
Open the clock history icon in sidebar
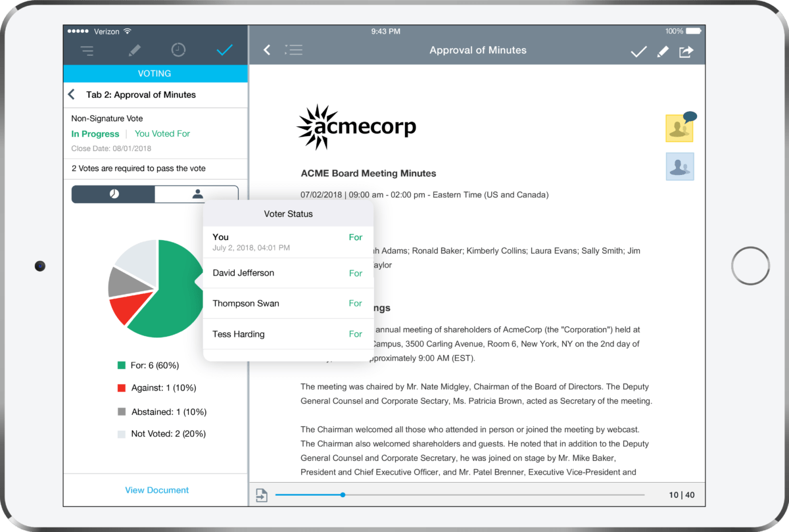[x=178, y=50]
